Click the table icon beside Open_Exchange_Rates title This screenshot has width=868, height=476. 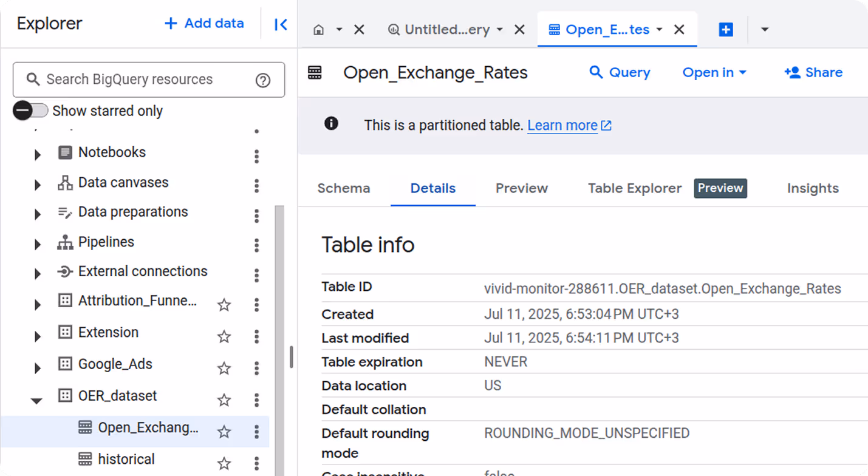click(x=315, y=73)
